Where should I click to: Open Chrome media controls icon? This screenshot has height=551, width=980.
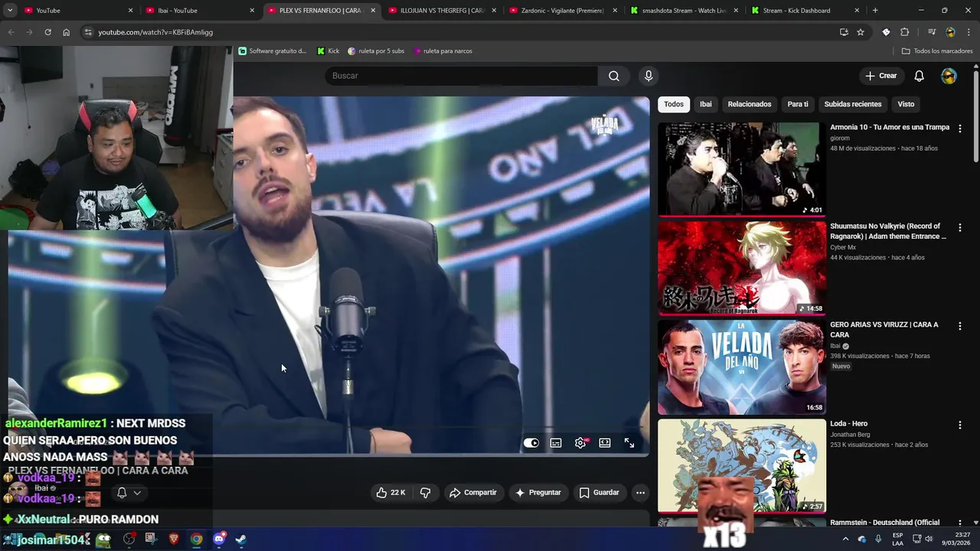tap(932, 32)
